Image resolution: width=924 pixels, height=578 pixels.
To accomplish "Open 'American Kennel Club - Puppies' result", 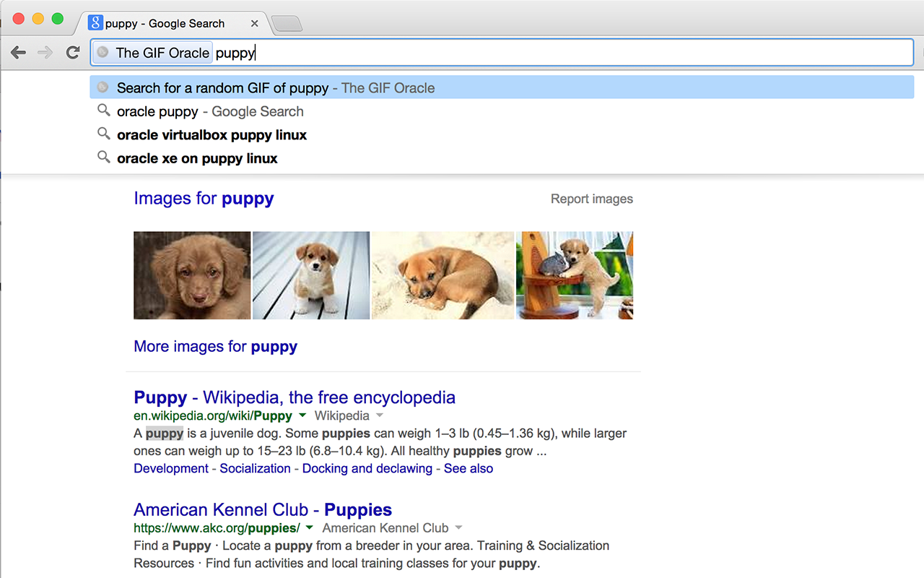I will (263, 509).
